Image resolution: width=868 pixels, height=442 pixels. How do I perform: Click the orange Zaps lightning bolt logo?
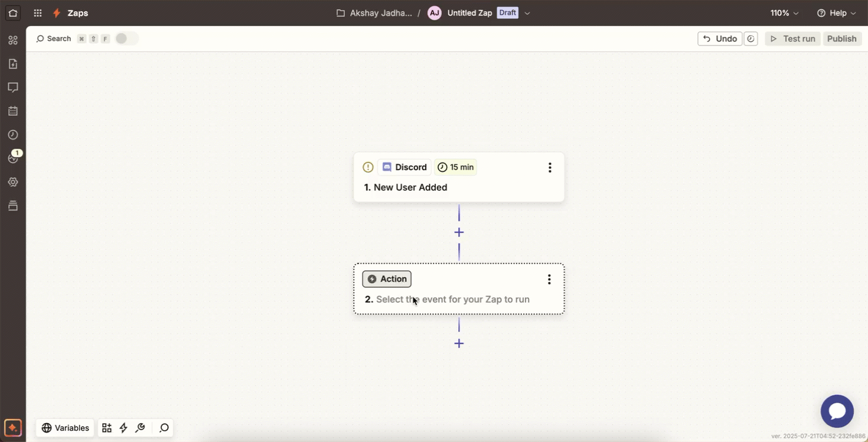click(x=57, y=13)
